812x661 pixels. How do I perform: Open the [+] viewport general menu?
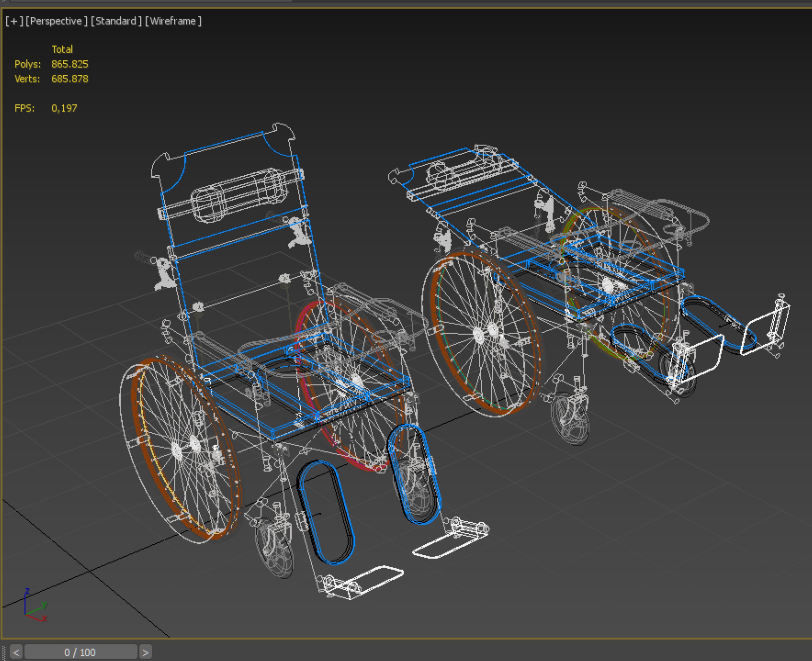tap(14, 21)
